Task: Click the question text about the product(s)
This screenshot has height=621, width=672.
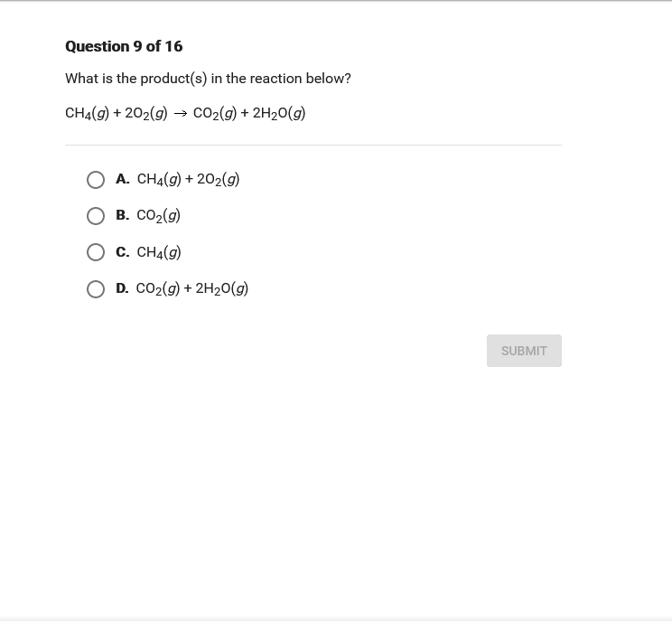Action: pos(208,79)
